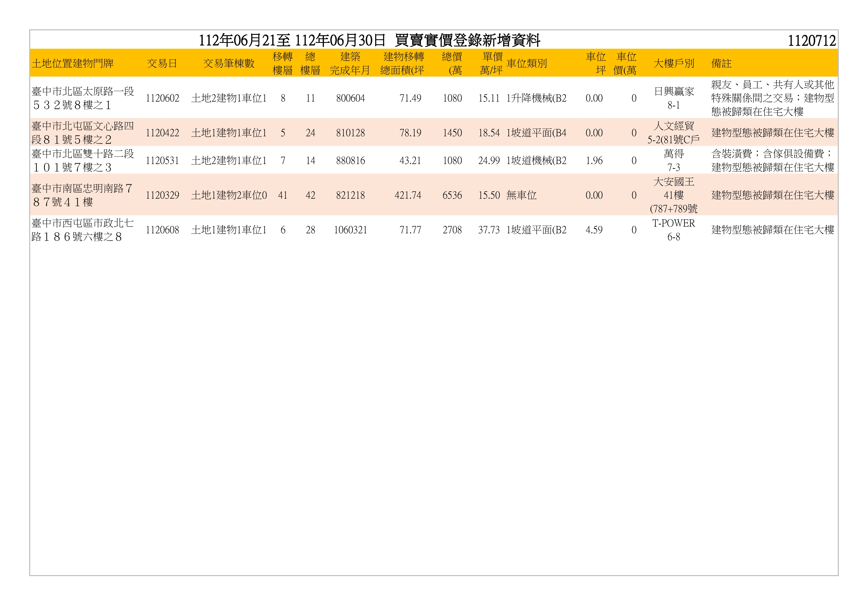
Task: Click total price 6536
Action: tap(452, 196)
